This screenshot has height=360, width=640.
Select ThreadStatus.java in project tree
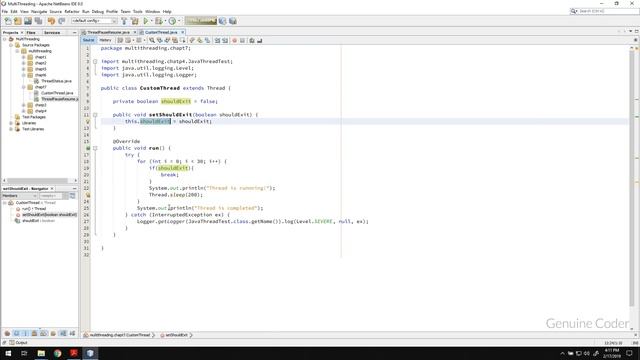56,81
